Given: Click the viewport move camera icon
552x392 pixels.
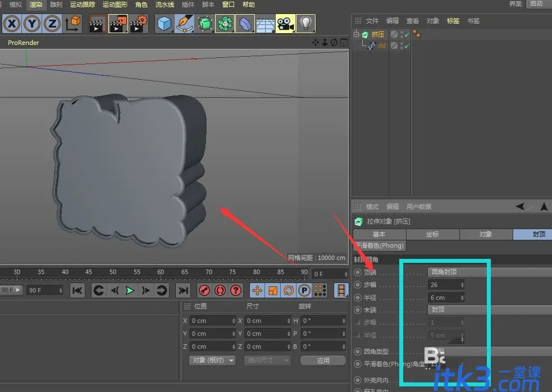Looking at the screenshot, I should coord(316,43).
